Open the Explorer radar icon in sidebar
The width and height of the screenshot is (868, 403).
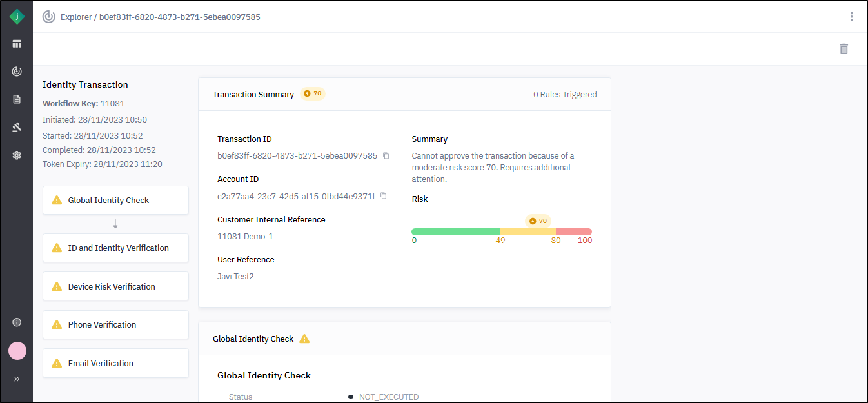pos(17,72)
